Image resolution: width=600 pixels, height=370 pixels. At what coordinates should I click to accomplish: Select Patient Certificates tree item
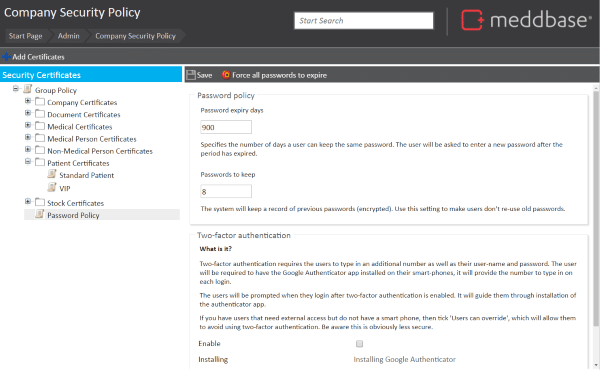pyautogui.click(x=78, y=163)
